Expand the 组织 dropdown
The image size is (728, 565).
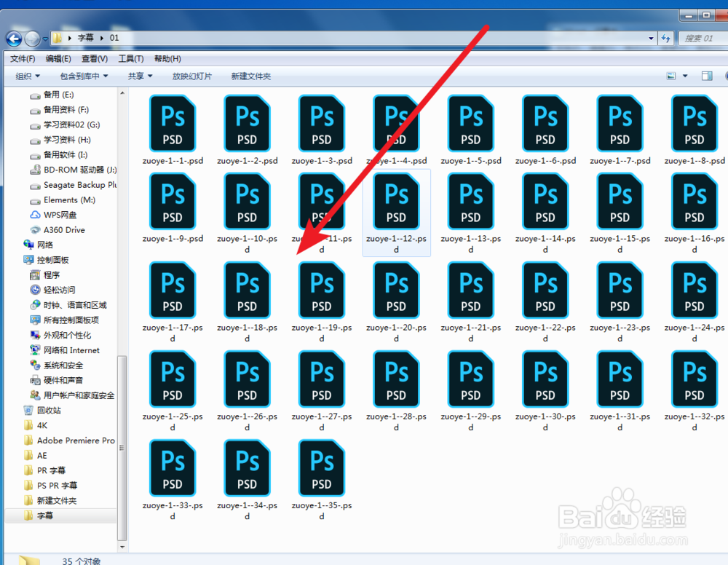pos(28,76)
